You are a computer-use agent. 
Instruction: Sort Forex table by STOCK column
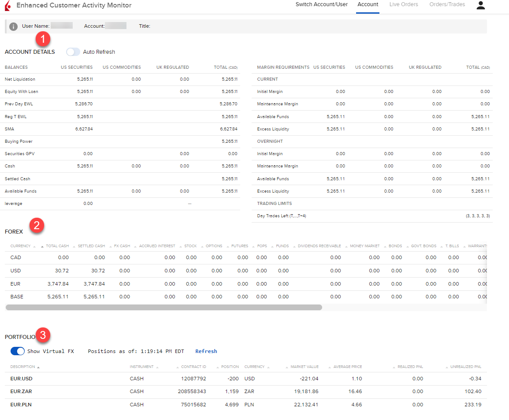pyautogui.click(x=190, y=246)
